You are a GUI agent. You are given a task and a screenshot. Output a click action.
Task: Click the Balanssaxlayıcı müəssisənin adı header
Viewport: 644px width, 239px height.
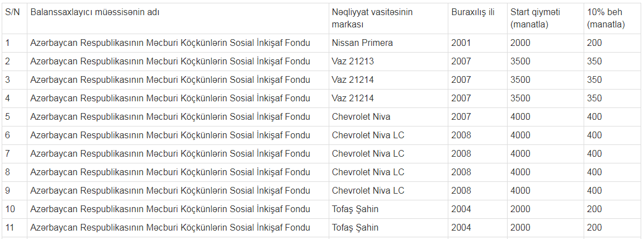point(94,12)
